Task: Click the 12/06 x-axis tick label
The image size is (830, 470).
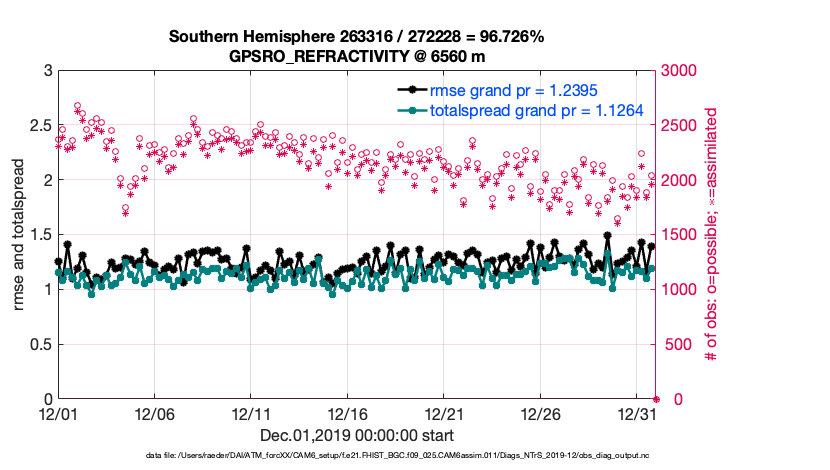Action: tap(155, 414)
